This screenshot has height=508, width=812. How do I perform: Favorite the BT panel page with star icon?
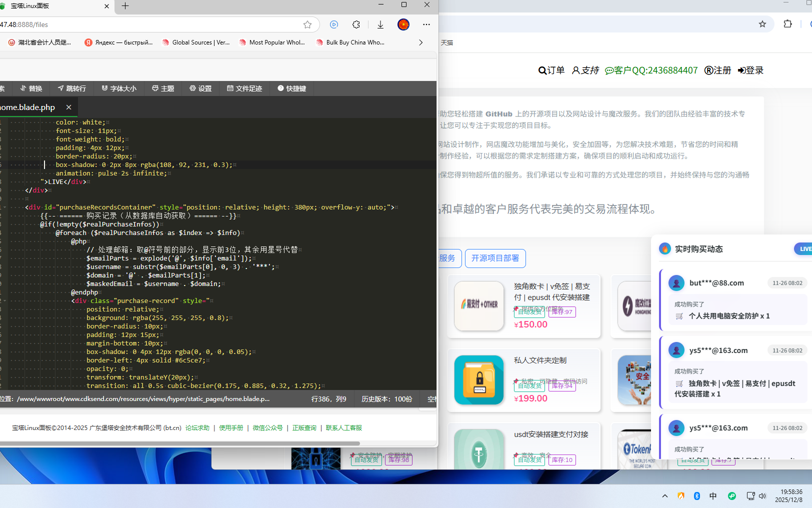tap(307, 24)
